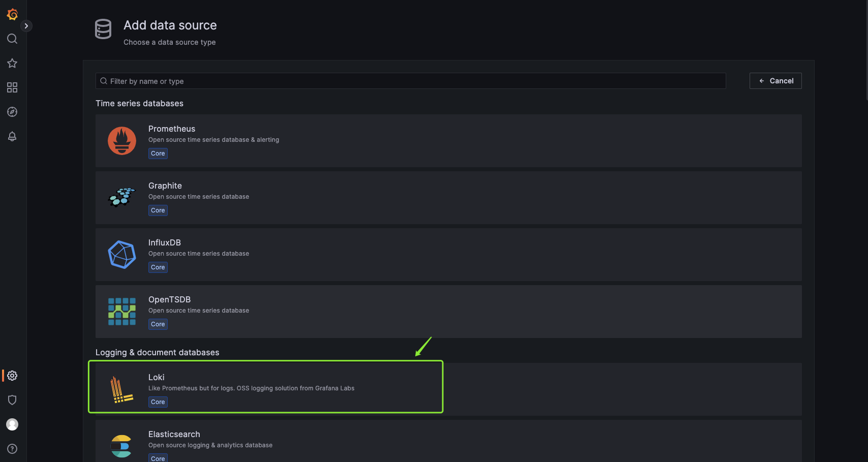This screenshot has width=868, height=462.
Task: Click the Core badge under Loki
Action: point(158,402)
